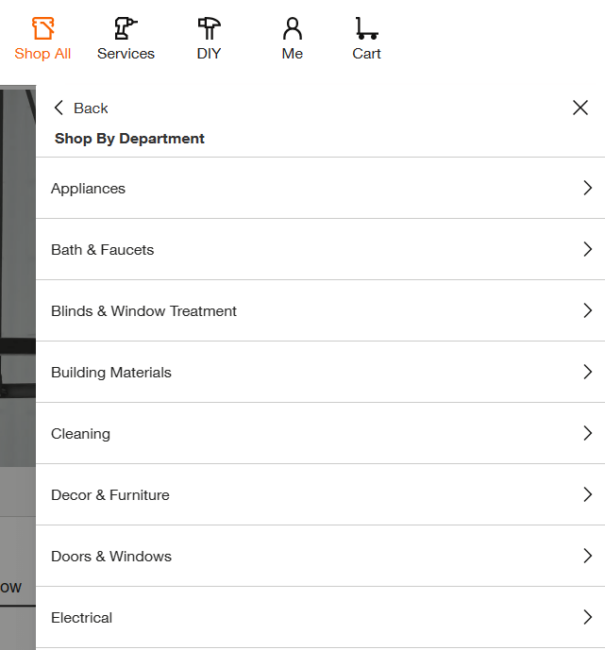The height and width of the screenshot is (650, 605).
Task: Expand Cleaning chevron arrow
Action: click(x=587, y=433)
